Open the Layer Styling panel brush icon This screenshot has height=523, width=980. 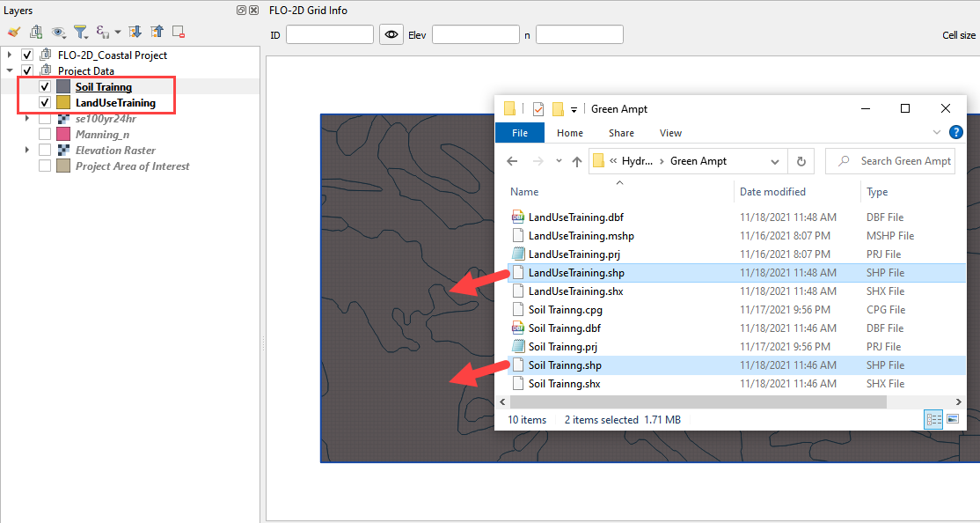[x=13, y=33]
